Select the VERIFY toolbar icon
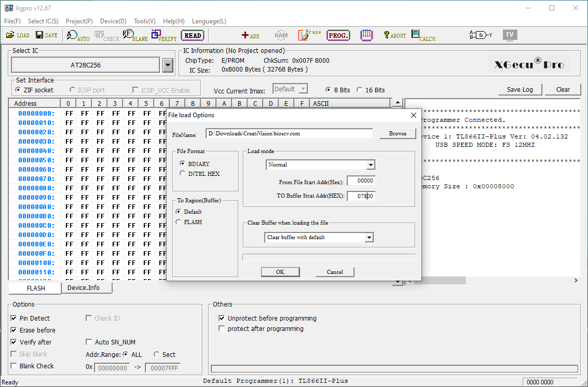Viewport: 588px width, 387px height. (163, 35)
